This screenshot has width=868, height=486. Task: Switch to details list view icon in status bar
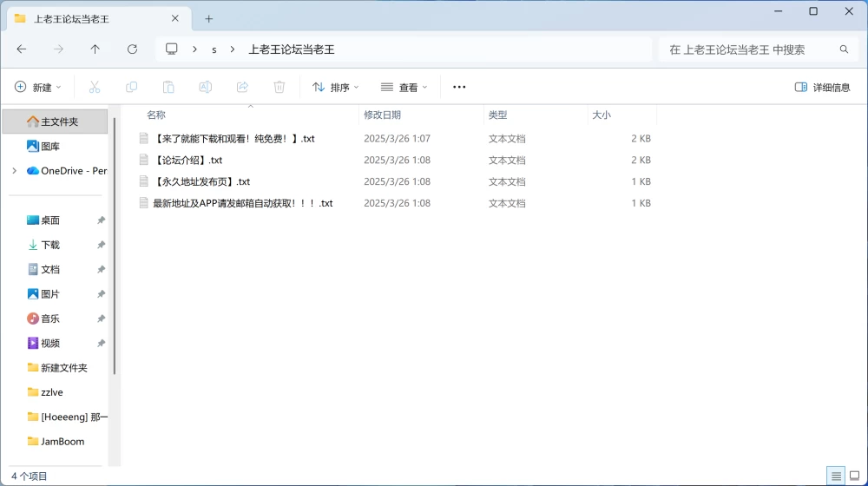click(836, 476)
